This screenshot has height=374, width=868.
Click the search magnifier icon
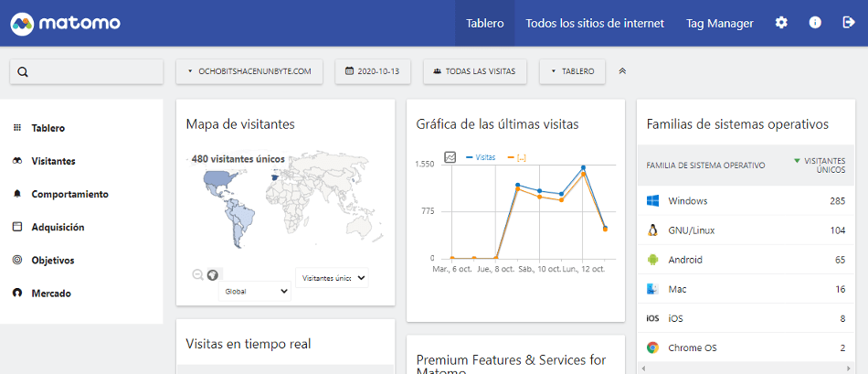23,72
